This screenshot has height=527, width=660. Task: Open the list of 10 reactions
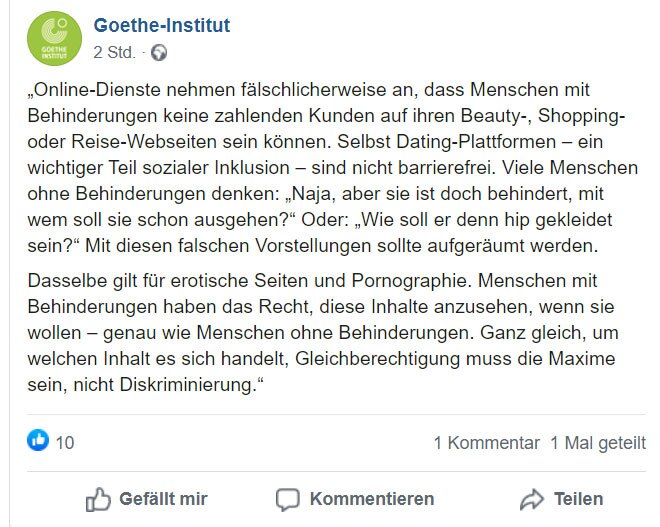tap(65, 442)
